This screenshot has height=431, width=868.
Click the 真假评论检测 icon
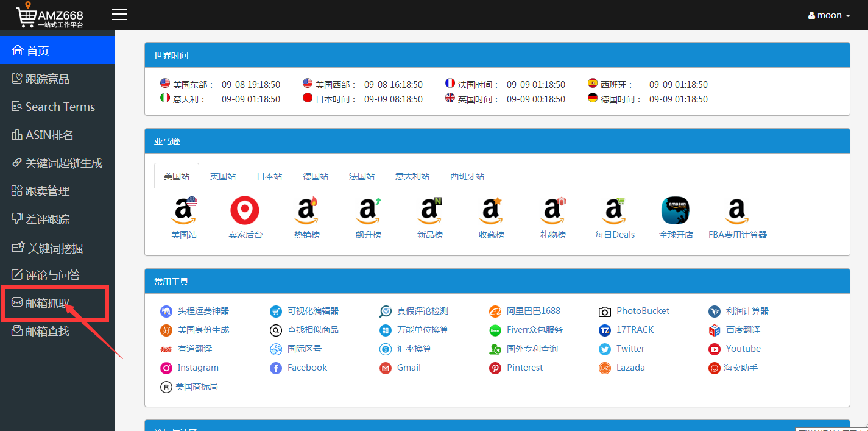point(386,312)
